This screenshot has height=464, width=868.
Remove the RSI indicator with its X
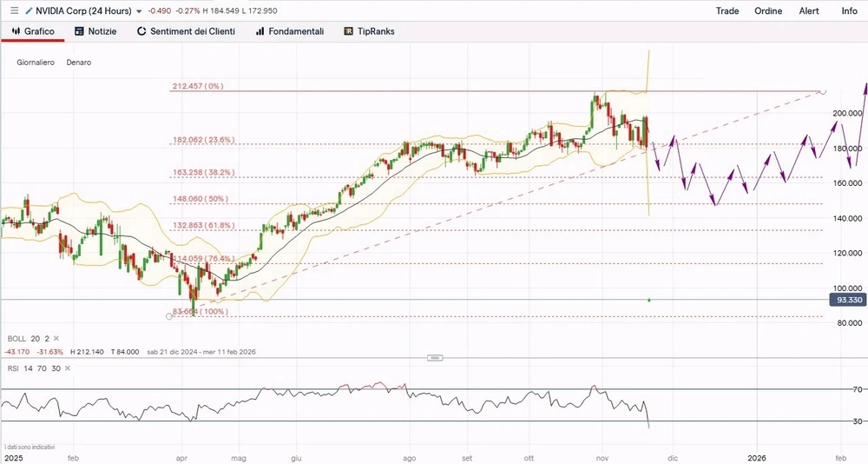point(68,368)
